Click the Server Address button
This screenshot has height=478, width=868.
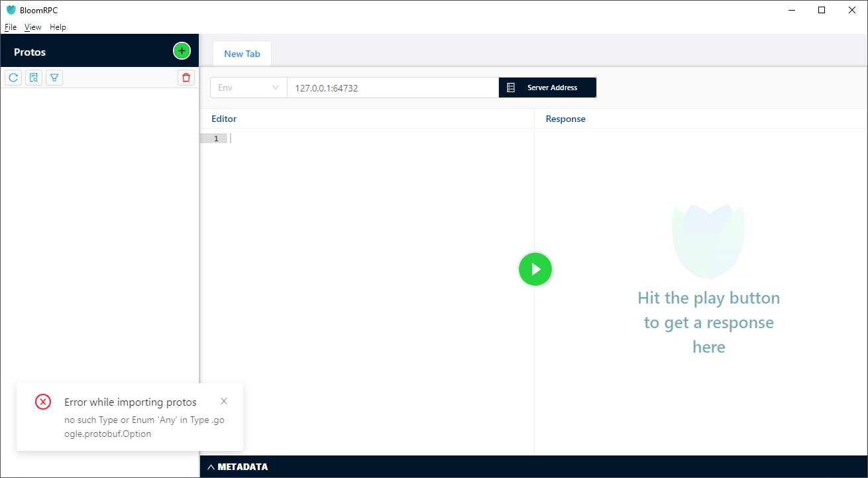pos(547,88)
